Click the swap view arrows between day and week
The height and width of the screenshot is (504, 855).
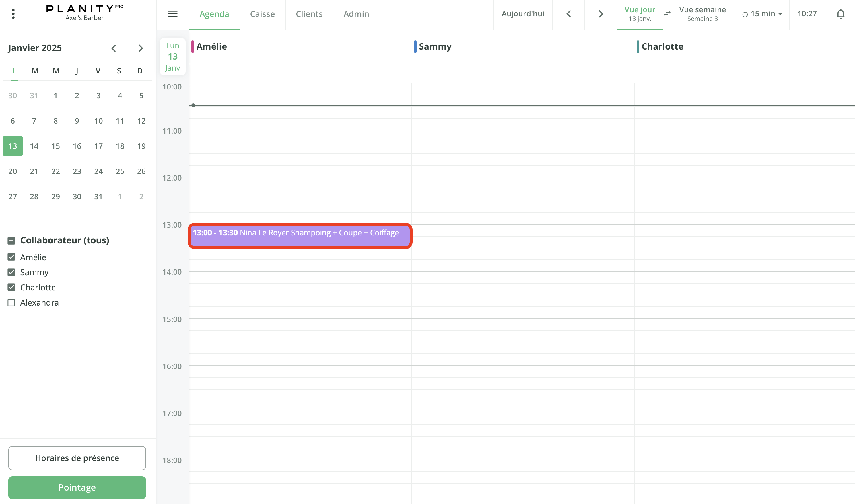[667, 14]
